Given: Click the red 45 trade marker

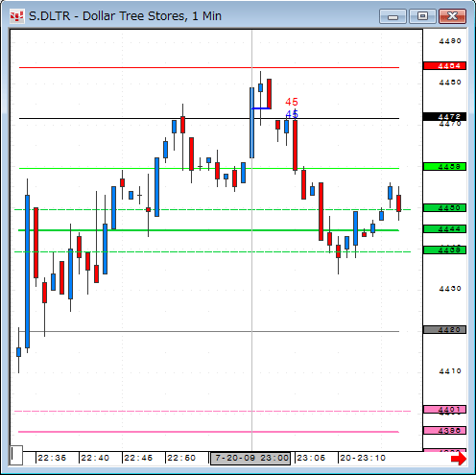Looking at the screenshot, I should click(292, 102).
